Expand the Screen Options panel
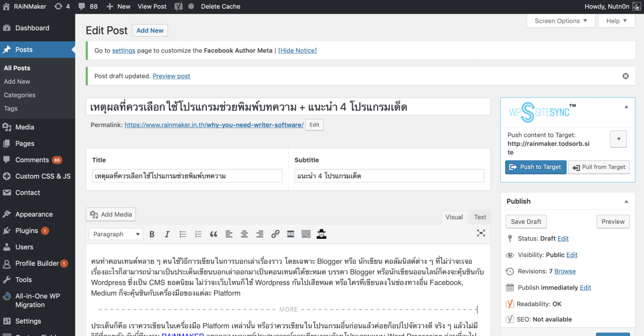 [560, 21]
